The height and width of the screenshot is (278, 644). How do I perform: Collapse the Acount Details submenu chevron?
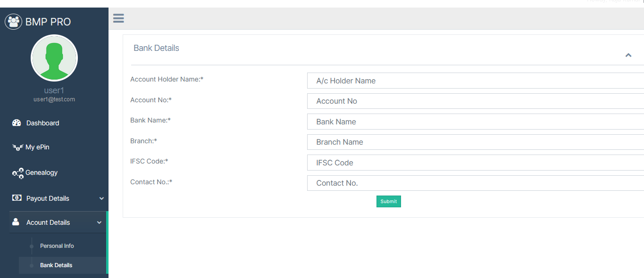point(99,222)
